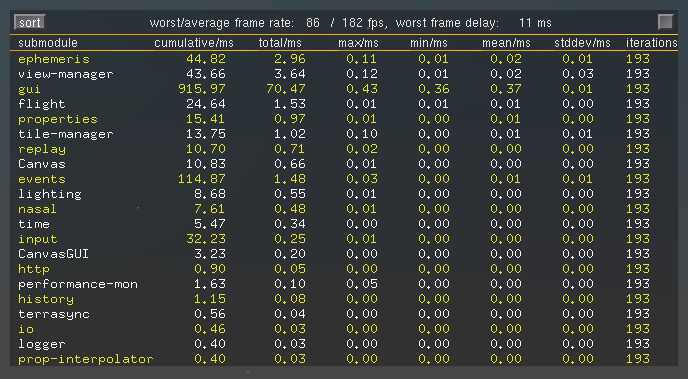Image resolution: width=688 pixels, height=379 pixels.
Task: Click gui mean value 0.37
Action: (506, 89)
